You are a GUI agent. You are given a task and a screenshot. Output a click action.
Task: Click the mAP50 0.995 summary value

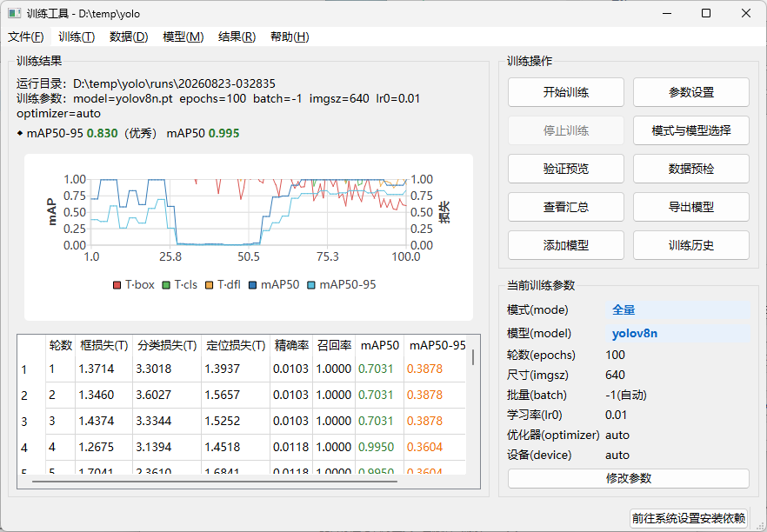click(x=223, y=134)
